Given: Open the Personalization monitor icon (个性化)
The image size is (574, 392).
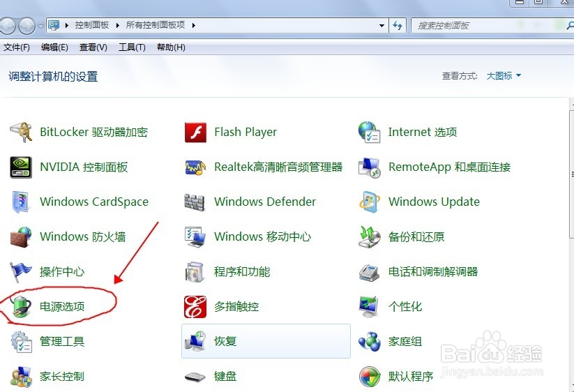Looking at the screenshot, I should 369,307.
